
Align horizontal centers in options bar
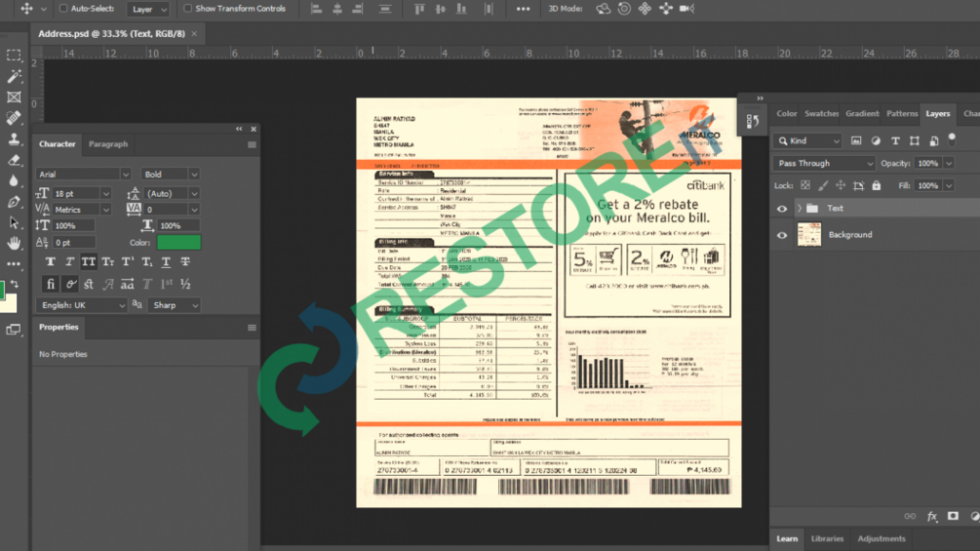tap(337, 9)
